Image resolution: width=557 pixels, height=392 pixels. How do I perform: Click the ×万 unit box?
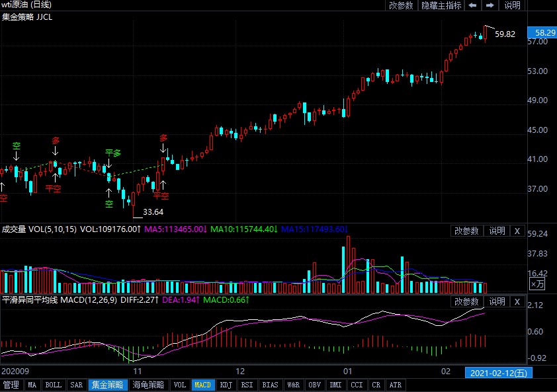pos(538,284)
